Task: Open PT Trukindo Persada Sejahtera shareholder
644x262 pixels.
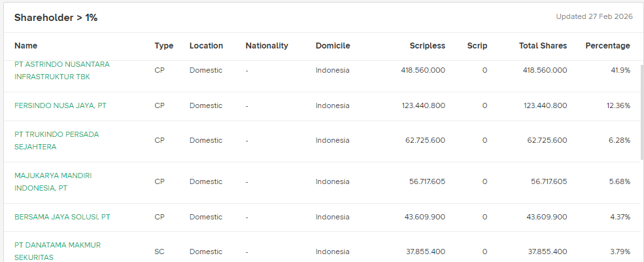Action: point(56,140)
